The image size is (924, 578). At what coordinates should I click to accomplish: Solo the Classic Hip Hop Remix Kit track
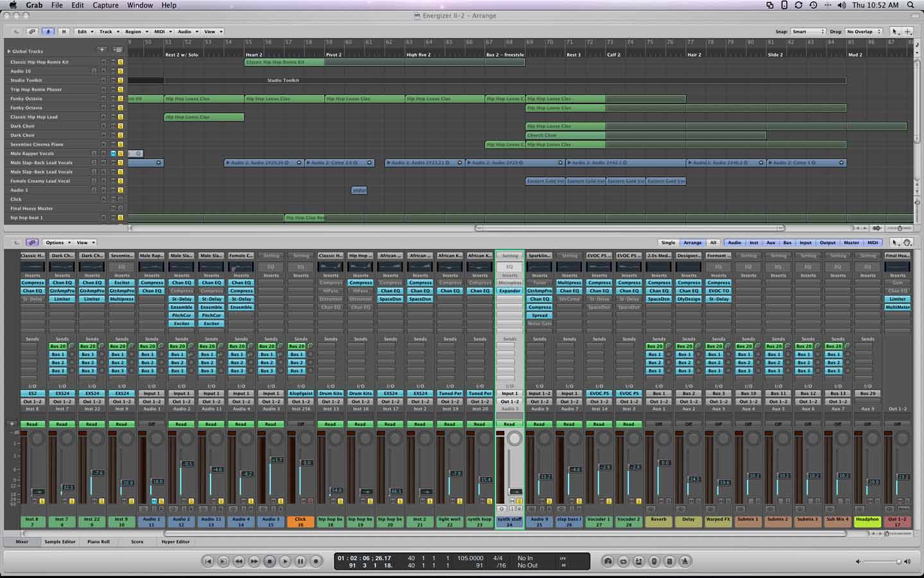pyautogui.click(x=120, y=62)
